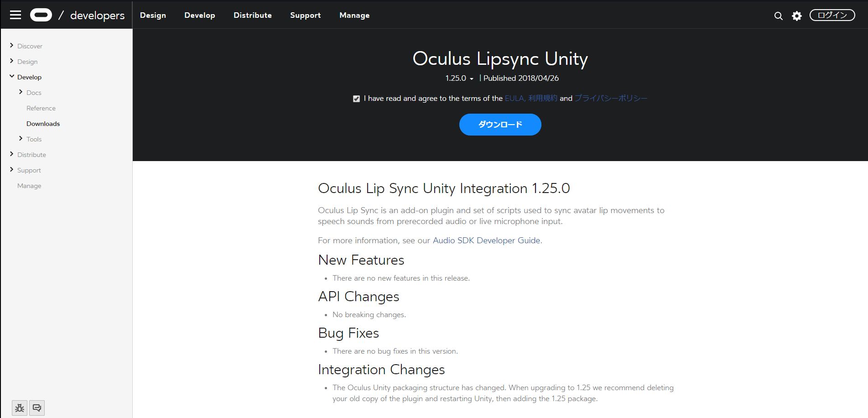The image size is (868, 418).
Task: Open the Audio SDK Developer Guide link
Action: (486, 240)
